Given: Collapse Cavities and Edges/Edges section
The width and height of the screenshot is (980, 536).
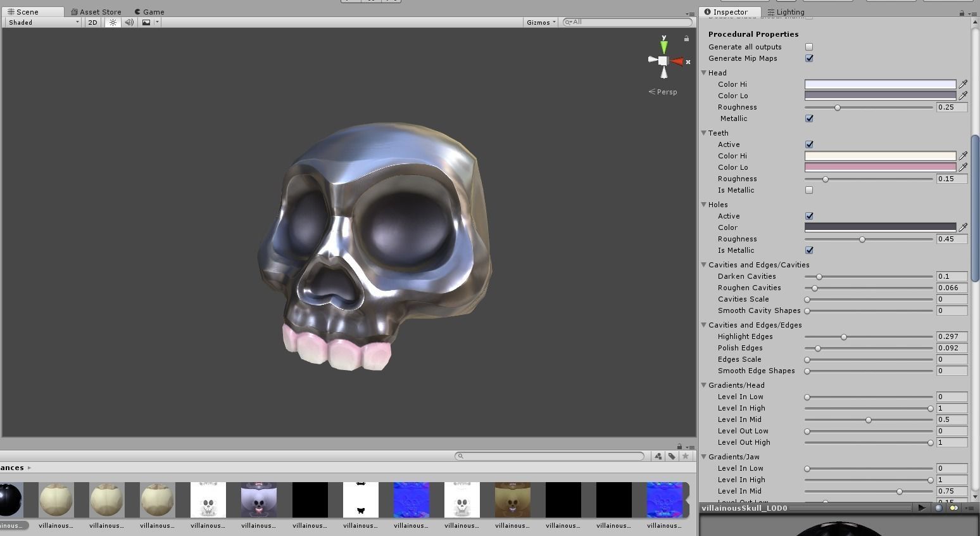Looking at the screenshot, I should pos(703,325).
